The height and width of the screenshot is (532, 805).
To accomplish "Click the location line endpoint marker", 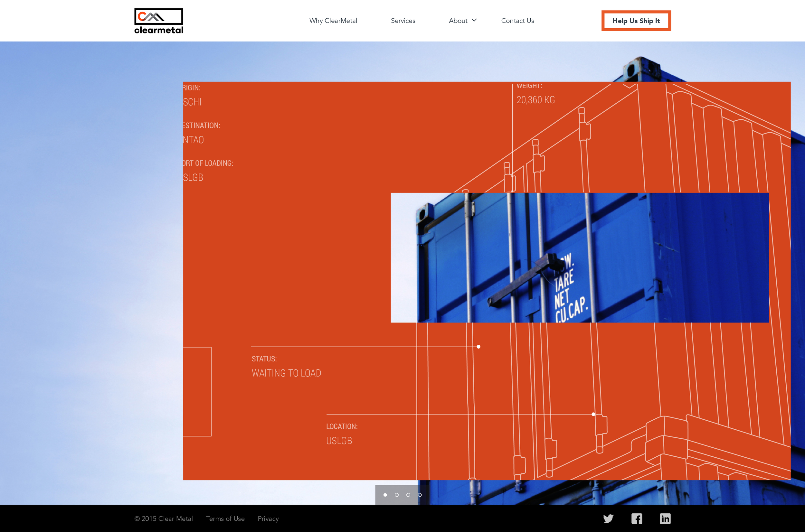I will (x=593, y=414).
